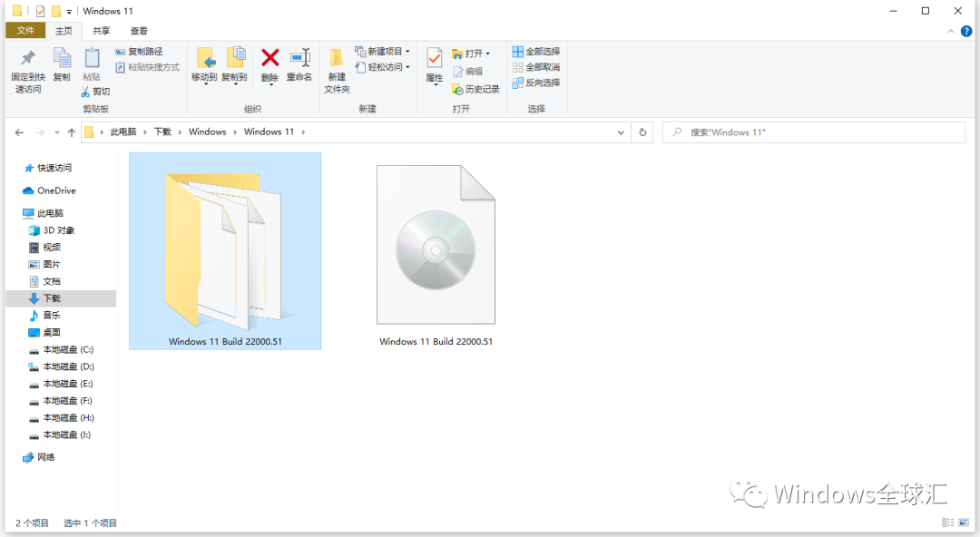
Task: Open Downloads in navigation pane
Action: click(x=61, y=298)
